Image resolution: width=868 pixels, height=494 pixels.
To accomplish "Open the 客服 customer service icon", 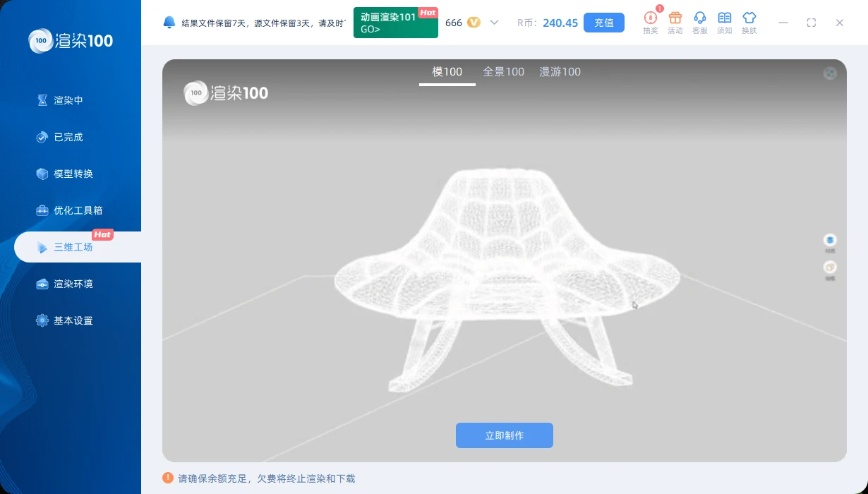I will click(x=700, y=22).
